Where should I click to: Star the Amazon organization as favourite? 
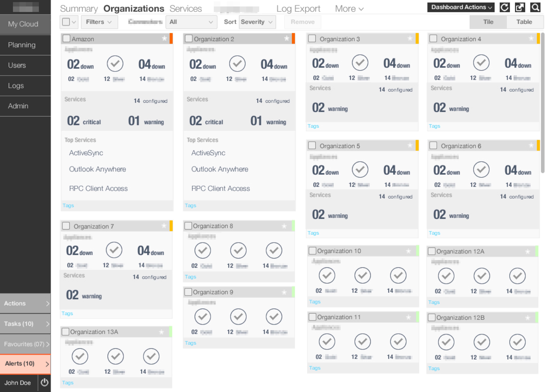coord(165,38)
